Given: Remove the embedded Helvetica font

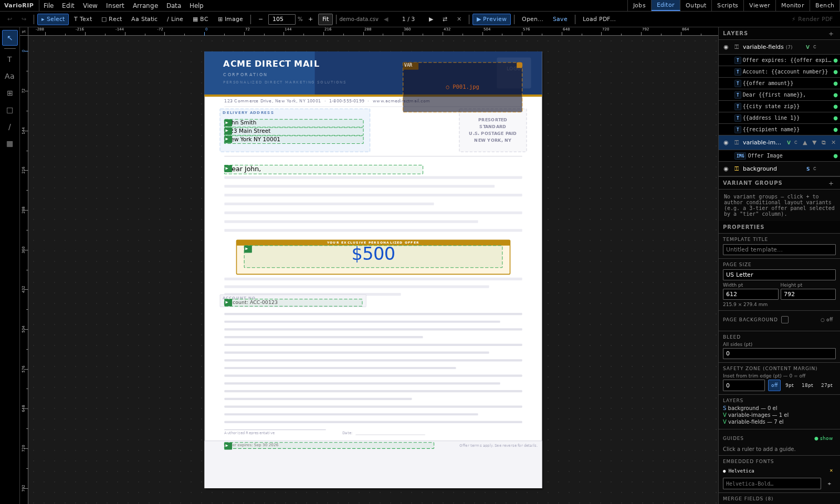Looking at the screenshot, I should click(x=831, y=471).
